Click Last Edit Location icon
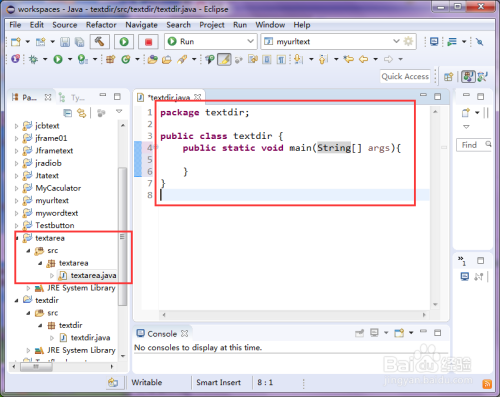Viewport: 500px width, 397px height. (348, 59)
